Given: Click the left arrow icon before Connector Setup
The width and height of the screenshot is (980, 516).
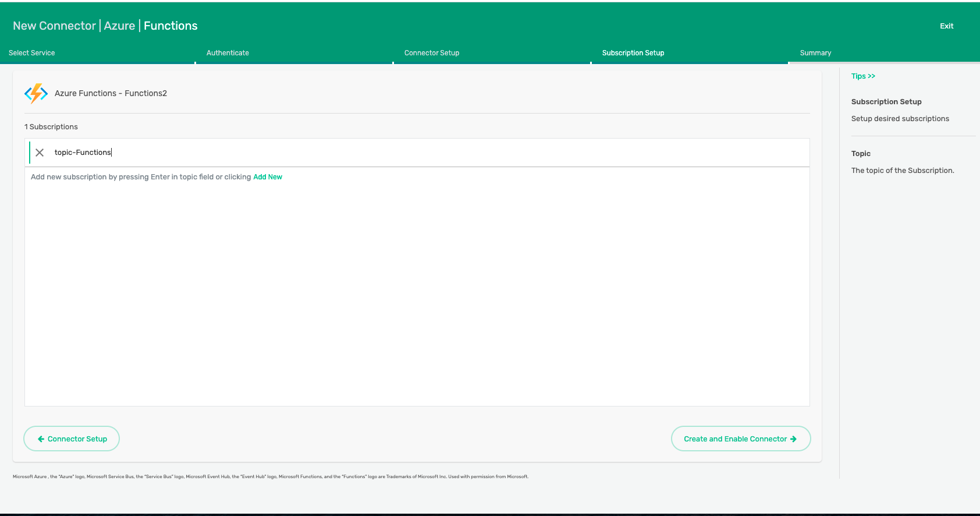Looking at the screenshot, I should [41, 439].
